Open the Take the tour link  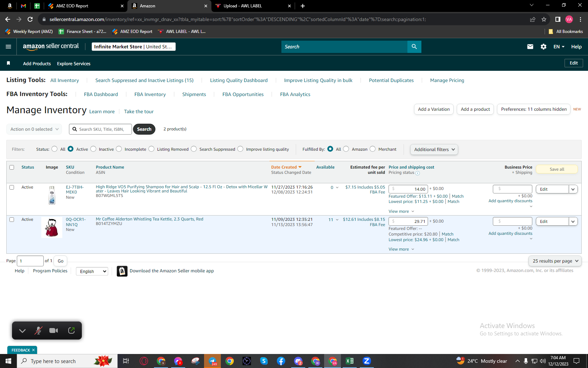point(139,111)
